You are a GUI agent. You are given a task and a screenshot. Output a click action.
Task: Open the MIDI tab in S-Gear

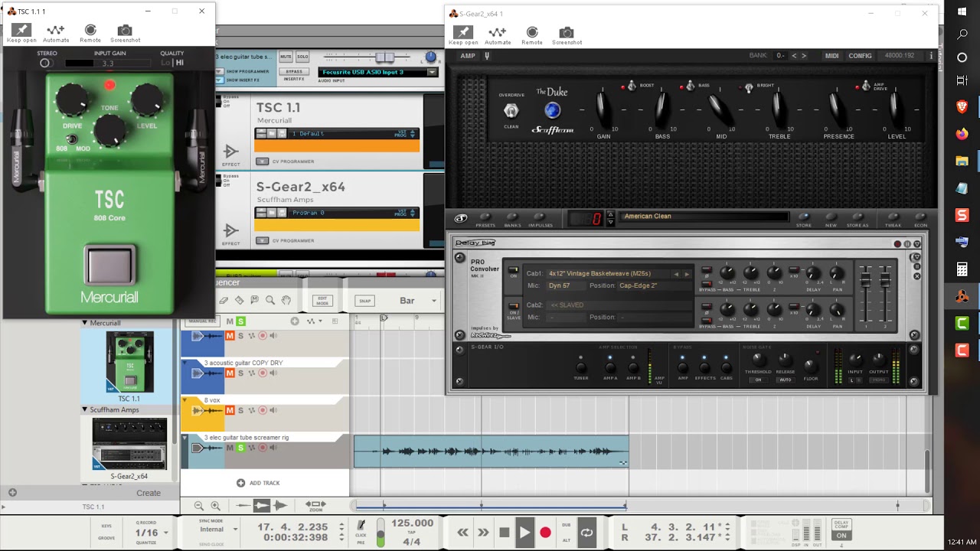[831, 56]
